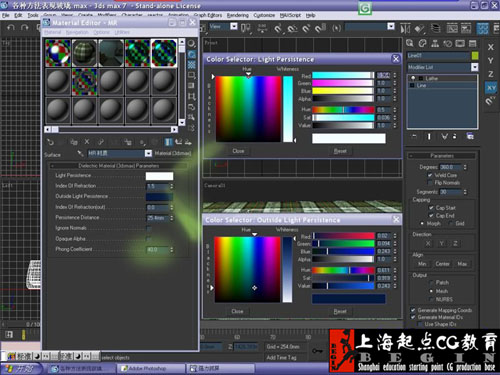Open the View reference coordinate dropdown
The height and width of the screenshot is (375, 500).
coord(234,26)
